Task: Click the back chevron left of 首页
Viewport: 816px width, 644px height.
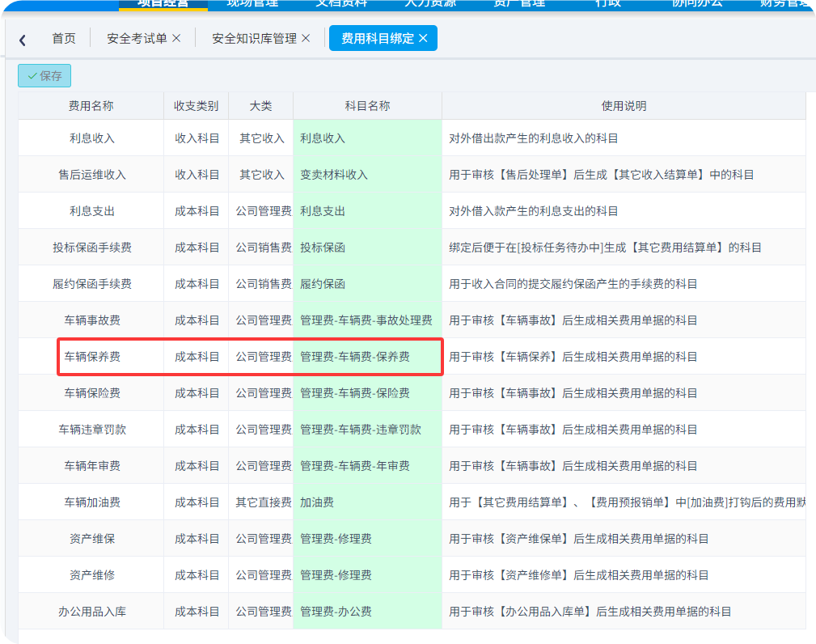Action: point(23,40)
